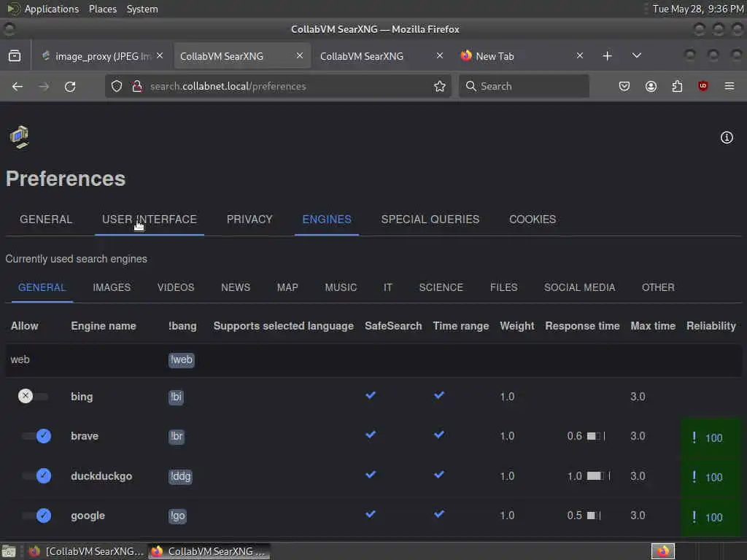Show Videos engine category
This screenshot has height=560, width=747.
[x=176, y=287]
